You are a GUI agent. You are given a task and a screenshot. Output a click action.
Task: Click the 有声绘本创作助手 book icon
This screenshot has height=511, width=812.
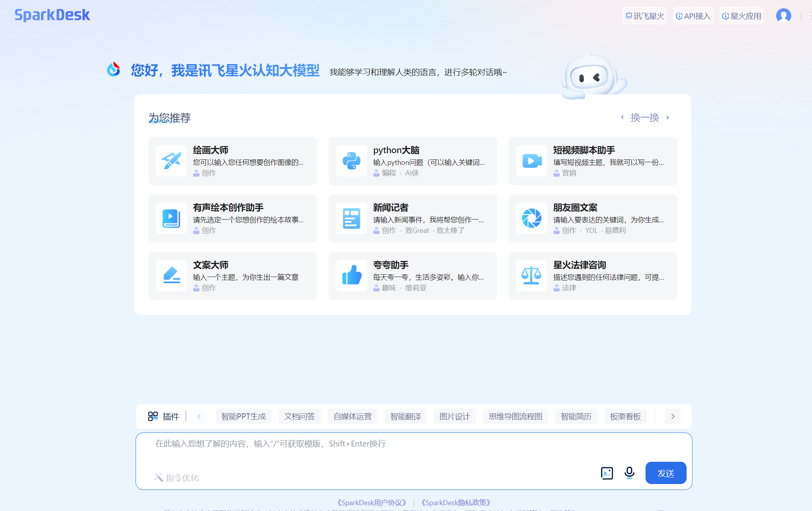coord(171,218)
